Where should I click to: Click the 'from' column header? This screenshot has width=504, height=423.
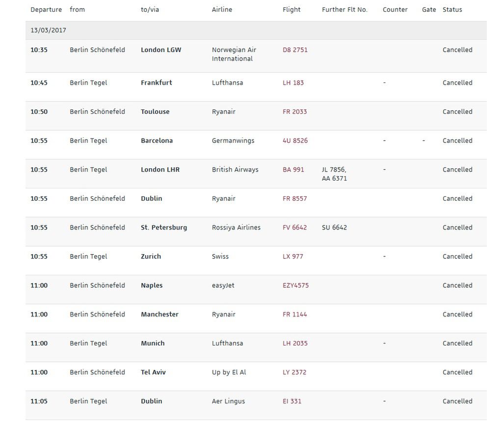[x=77, y=9]
